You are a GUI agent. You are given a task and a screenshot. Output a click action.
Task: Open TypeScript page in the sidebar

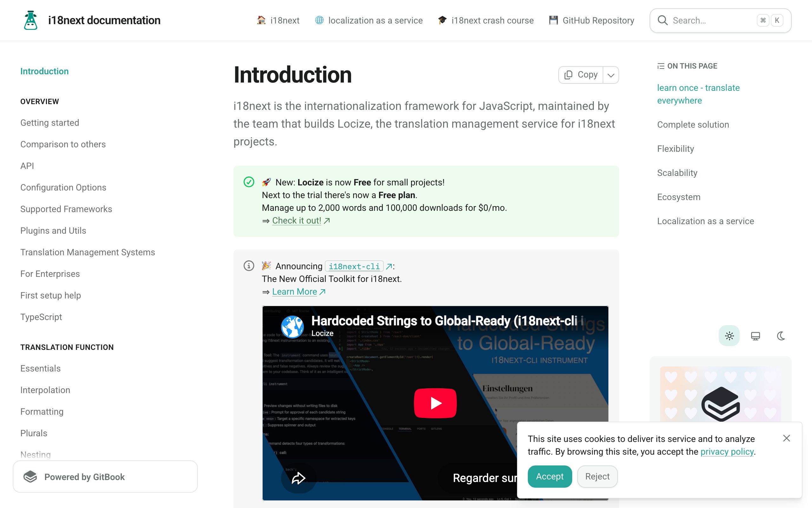tap(41, 317)
